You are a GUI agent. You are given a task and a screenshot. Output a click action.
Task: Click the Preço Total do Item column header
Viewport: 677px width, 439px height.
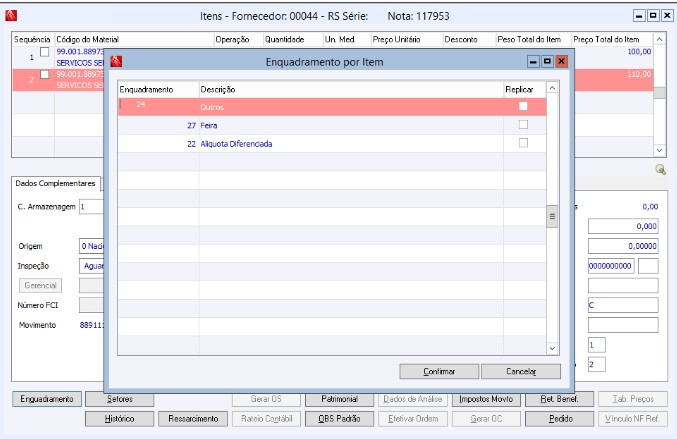click(612, 39)
